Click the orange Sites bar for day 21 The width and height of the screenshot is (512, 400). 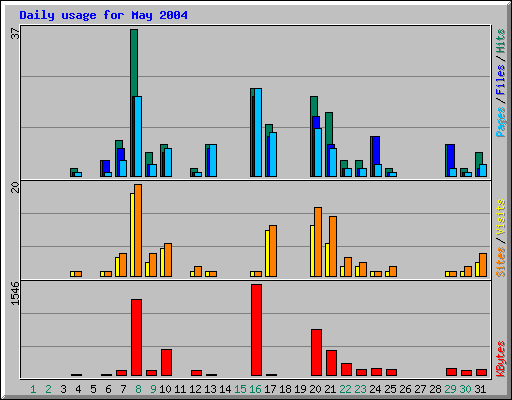333,246
